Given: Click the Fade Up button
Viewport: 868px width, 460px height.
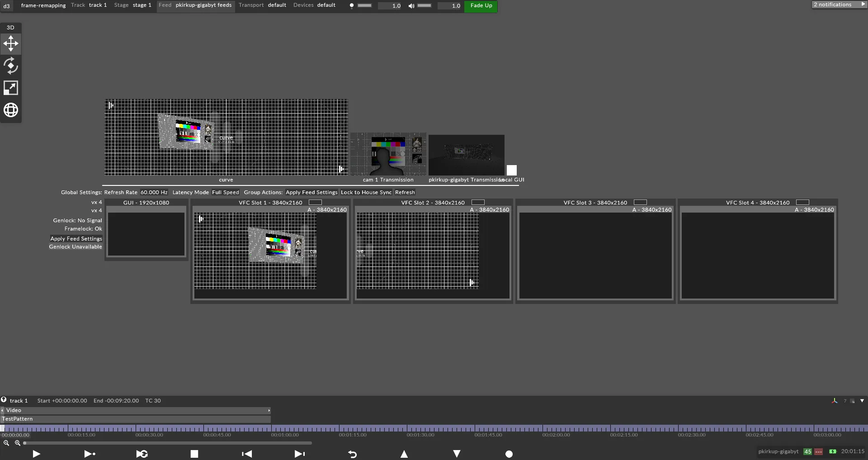Looking at the screenshot, I should [x=481, y=6].
